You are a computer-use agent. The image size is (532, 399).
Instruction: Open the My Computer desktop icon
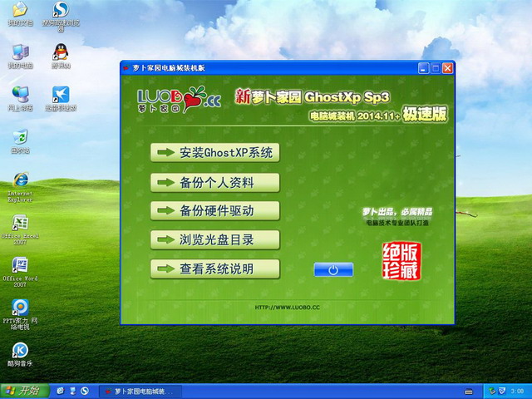pos(20,57)
